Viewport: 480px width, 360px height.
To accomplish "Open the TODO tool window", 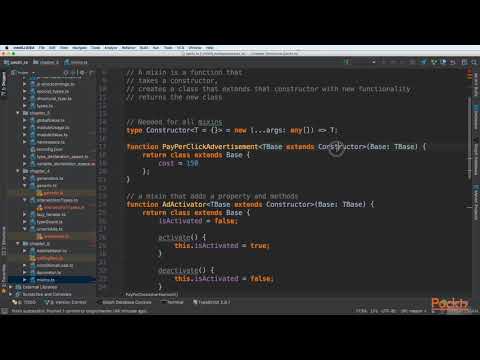I will click(x=24, y=302).
